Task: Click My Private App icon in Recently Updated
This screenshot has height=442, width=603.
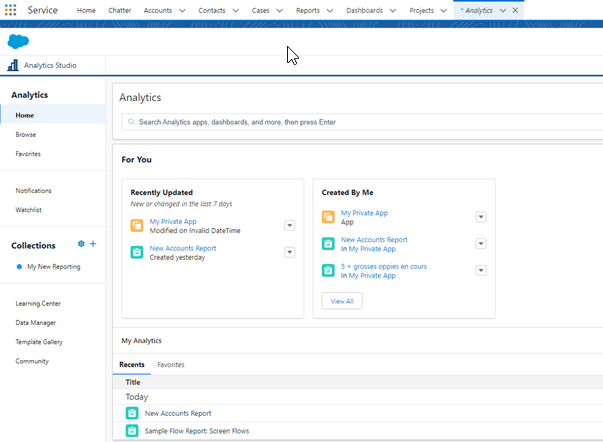Action: coord(137,225)
